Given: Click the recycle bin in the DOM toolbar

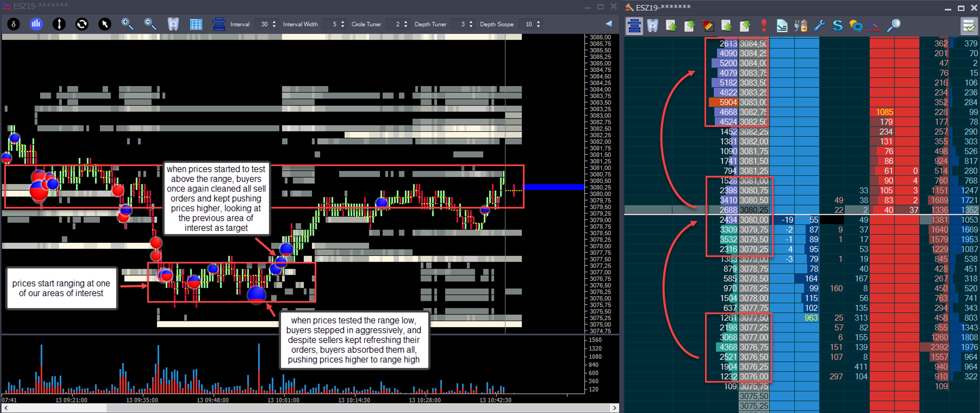Looking at the screenshot, I should (x=653, y=26).
